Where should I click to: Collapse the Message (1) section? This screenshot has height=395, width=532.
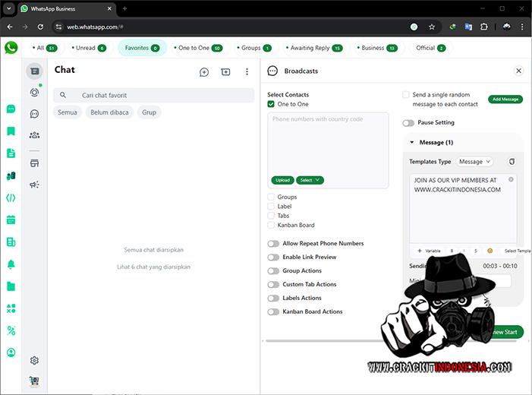(x=412, y=142)
